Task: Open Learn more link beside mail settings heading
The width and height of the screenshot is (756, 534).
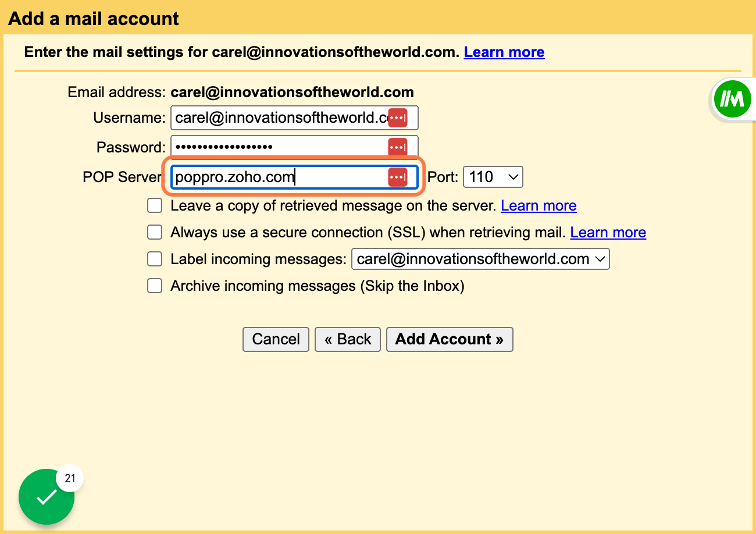Action: 504,52
